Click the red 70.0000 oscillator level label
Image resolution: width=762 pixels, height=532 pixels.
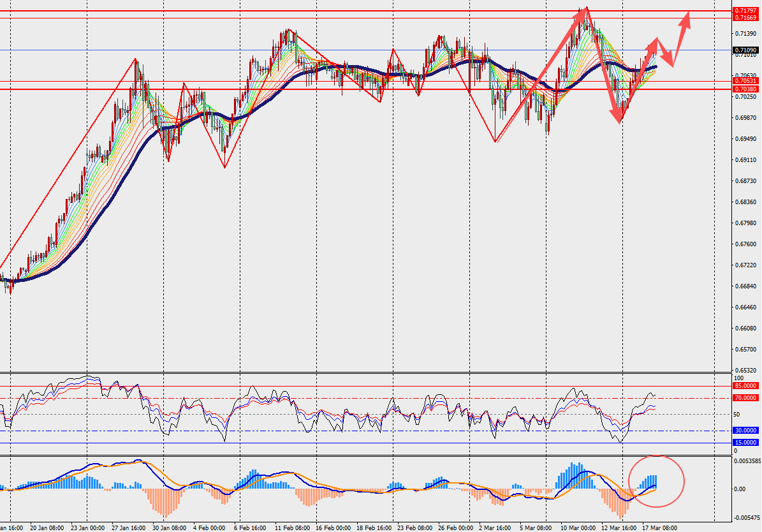click(745, 397)
